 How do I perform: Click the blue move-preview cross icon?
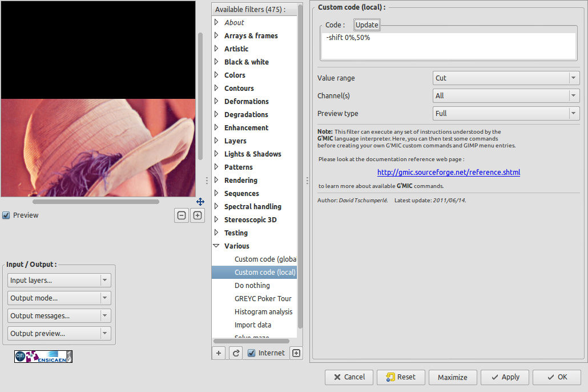200,202
